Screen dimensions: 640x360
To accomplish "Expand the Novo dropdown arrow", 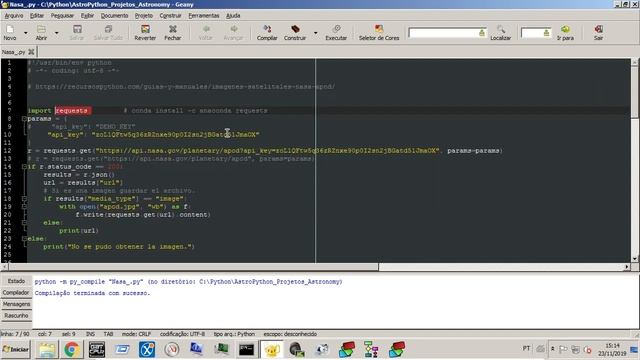I will tap(25, 33).
